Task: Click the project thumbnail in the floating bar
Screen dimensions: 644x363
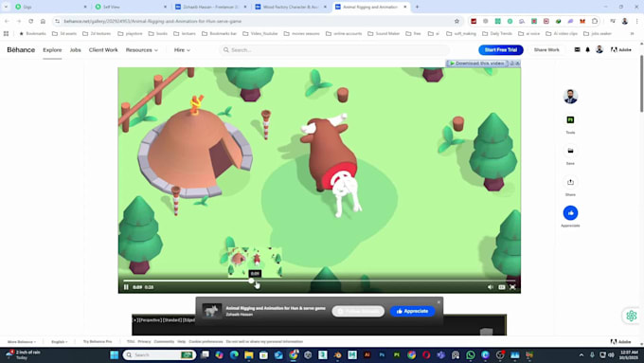Action: tap(212, 311)
